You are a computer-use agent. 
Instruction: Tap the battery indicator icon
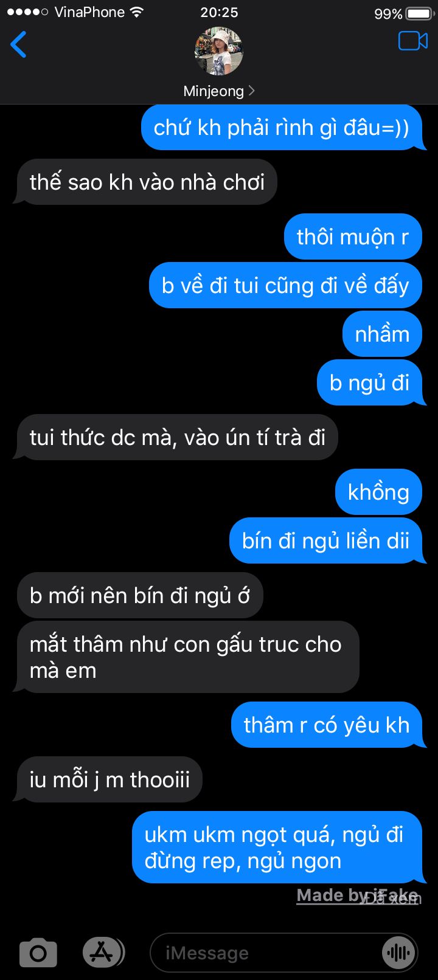(x=419, y=13)
